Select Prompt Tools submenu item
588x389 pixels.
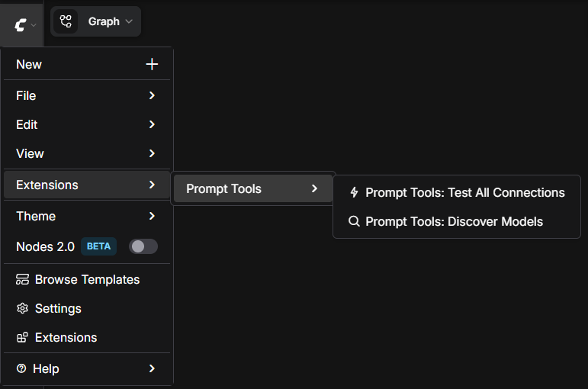pyautogui.click(x=253, y=188)
